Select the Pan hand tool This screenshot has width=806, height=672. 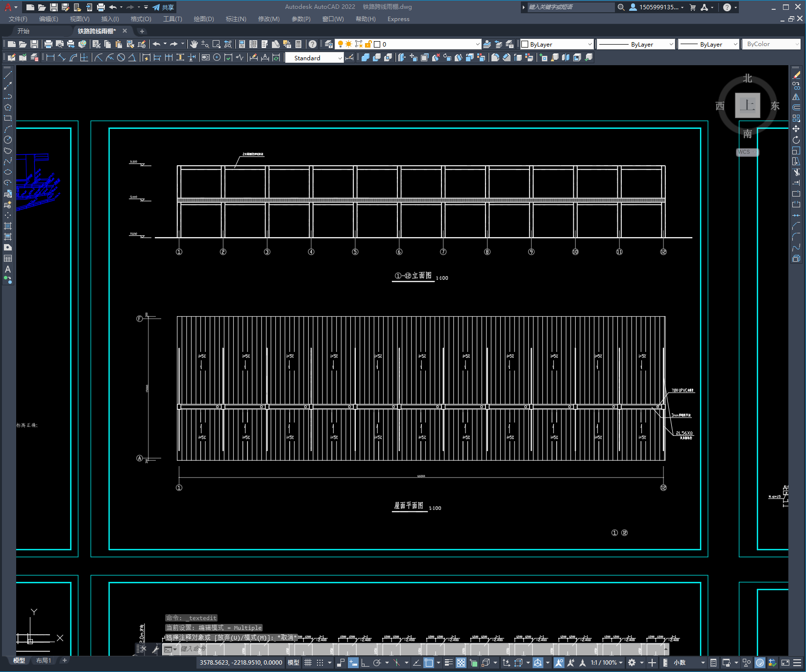tap(194, 44)
